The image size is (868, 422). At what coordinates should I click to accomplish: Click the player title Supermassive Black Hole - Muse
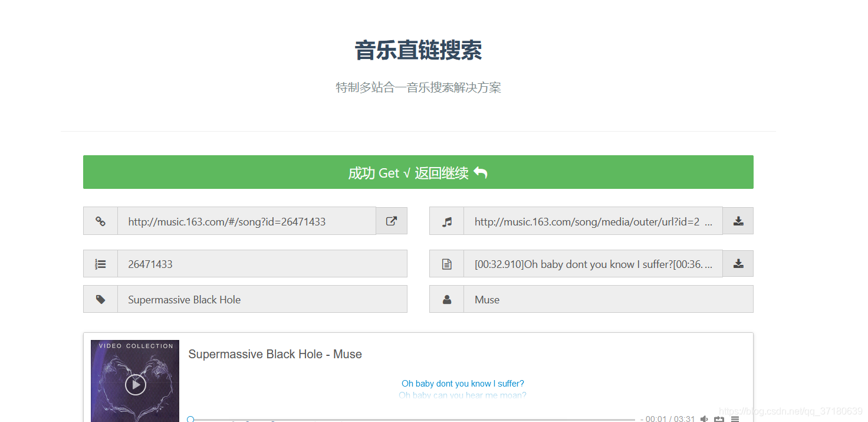click(275, 354)
